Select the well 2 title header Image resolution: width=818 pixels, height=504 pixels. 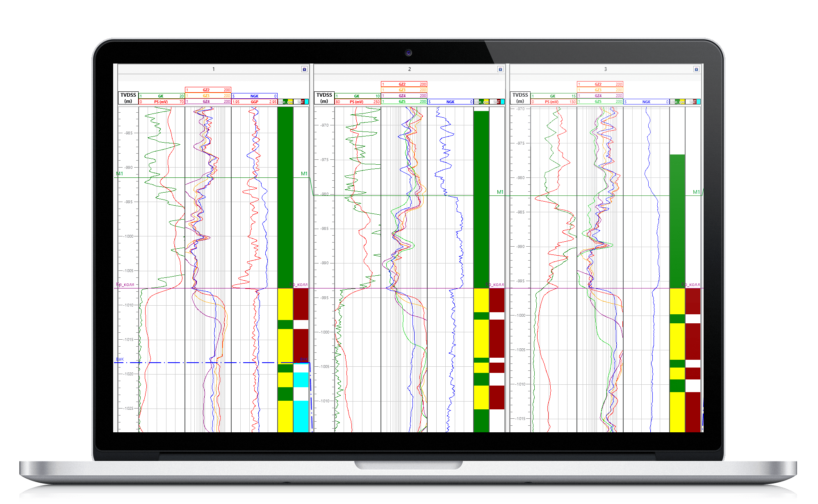(409, 69)
